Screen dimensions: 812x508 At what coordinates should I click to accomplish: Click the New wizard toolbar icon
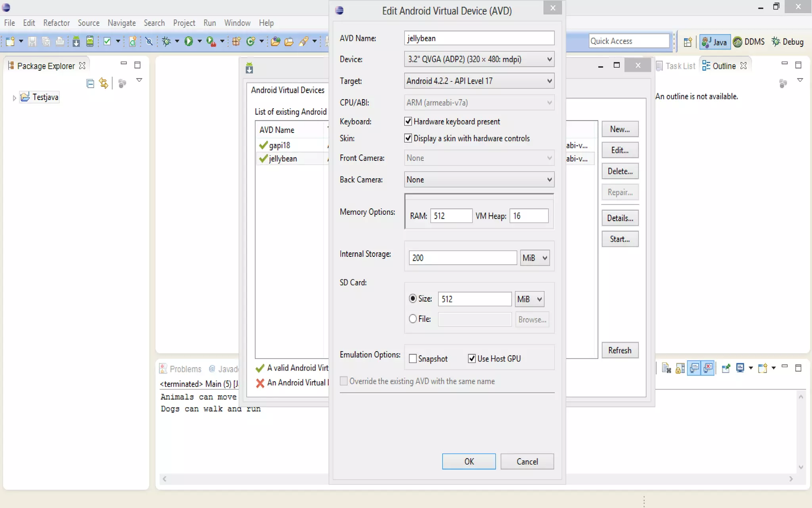pos(10,41)
